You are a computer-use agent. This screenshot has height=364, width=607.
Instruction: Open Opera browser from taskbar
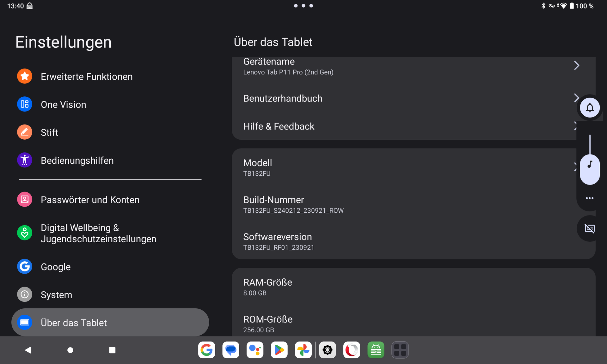[x=352, y=350]
